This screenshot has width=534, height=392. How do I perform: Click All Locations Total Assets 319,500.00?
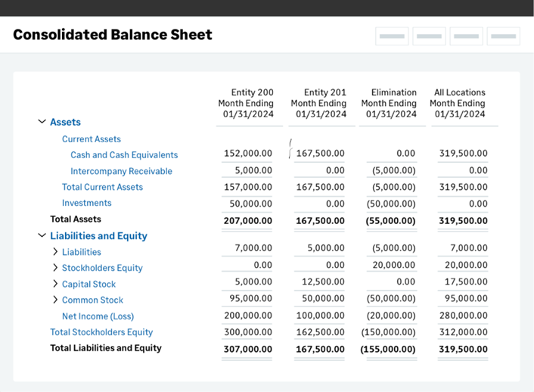(x=463, y=220)
